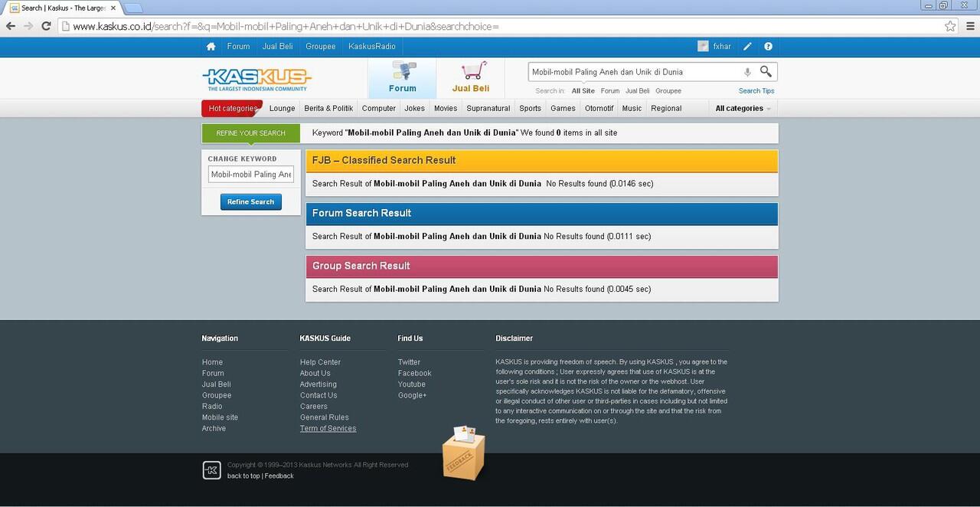Open help question mark icon
Screen dimensions: 980x507
(768, 46)
